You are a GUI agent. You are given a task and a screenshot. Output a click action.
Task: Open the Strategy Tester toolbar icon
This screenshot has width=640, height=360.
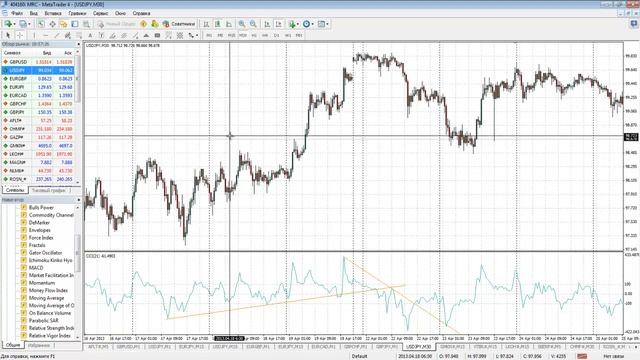(86, 24)
